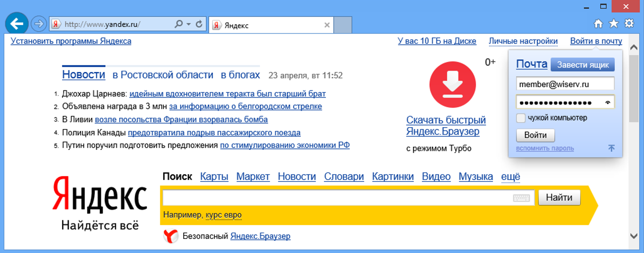Click the Refresh icon in address bar

199,24
